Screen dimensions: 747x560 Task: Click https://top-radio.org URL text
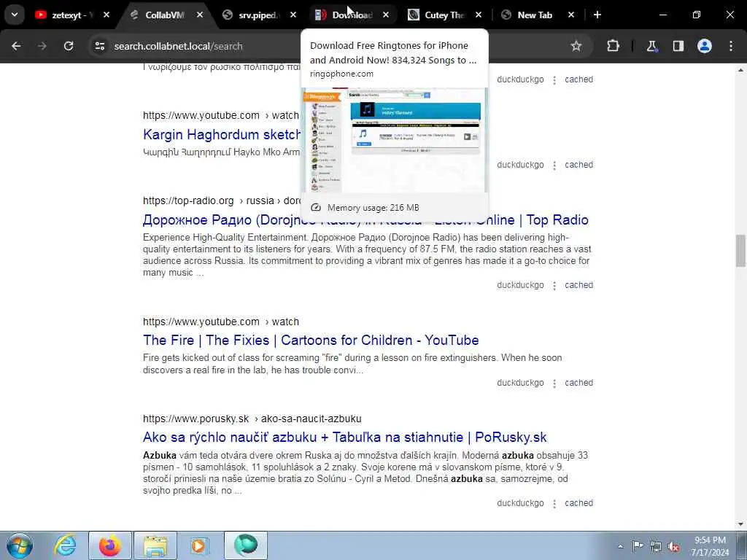tap(188, 201)
